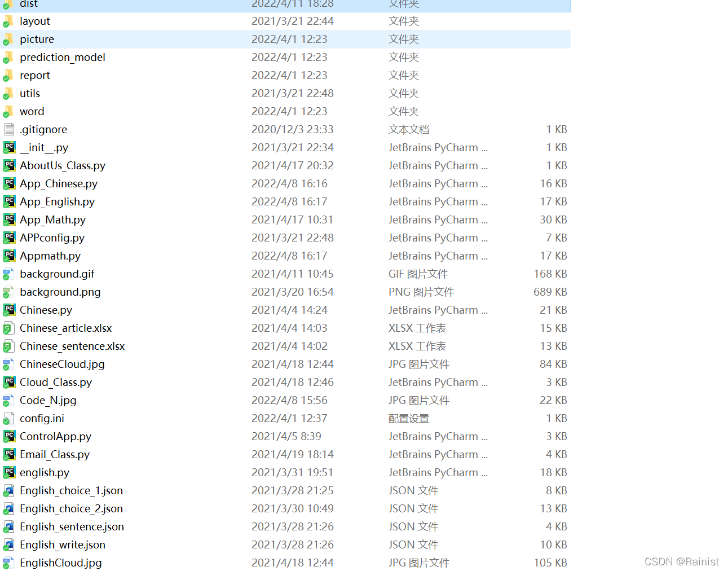Click the GIF 图片文件 file type
The image size is (728, 571).
(418, 274)
